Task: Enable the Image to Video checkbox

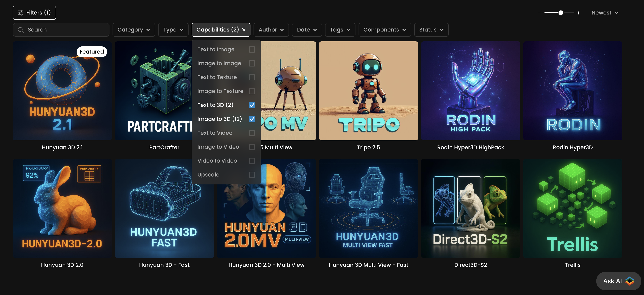Action: tap(252, 147)
